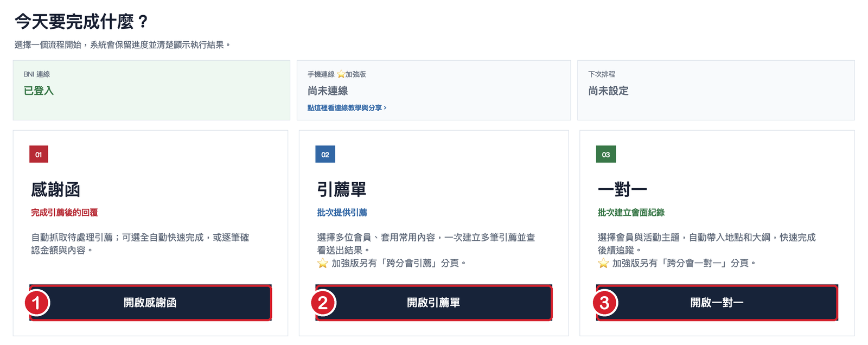Open the 開啟一對一 button

point(717,303)
